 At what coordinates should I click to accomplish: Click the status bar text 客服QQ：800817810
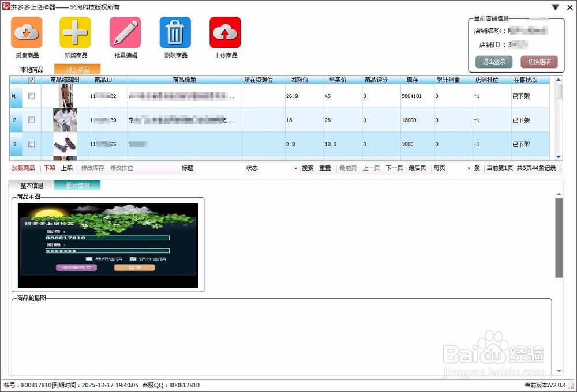tap(171, 385)
